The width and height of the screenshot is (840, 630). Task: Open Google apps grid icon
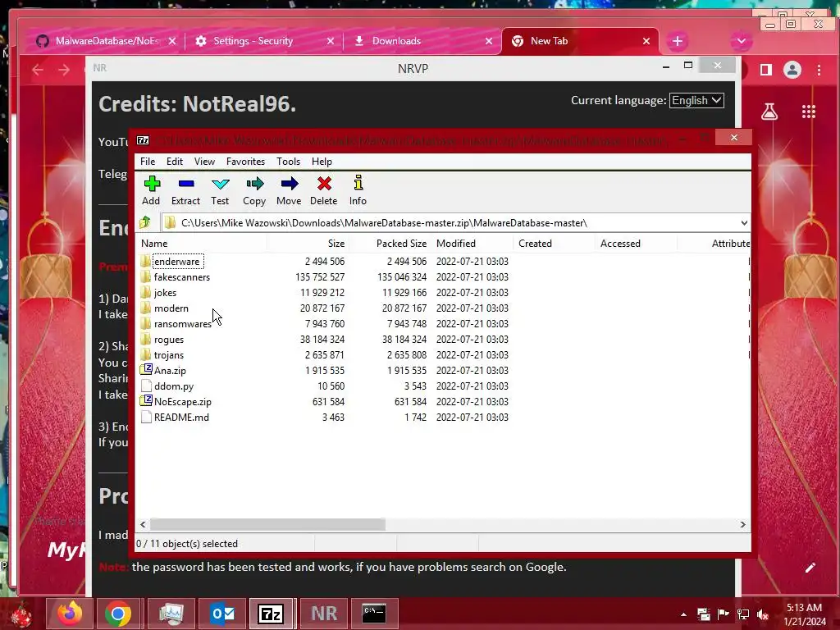coord(808,112)
